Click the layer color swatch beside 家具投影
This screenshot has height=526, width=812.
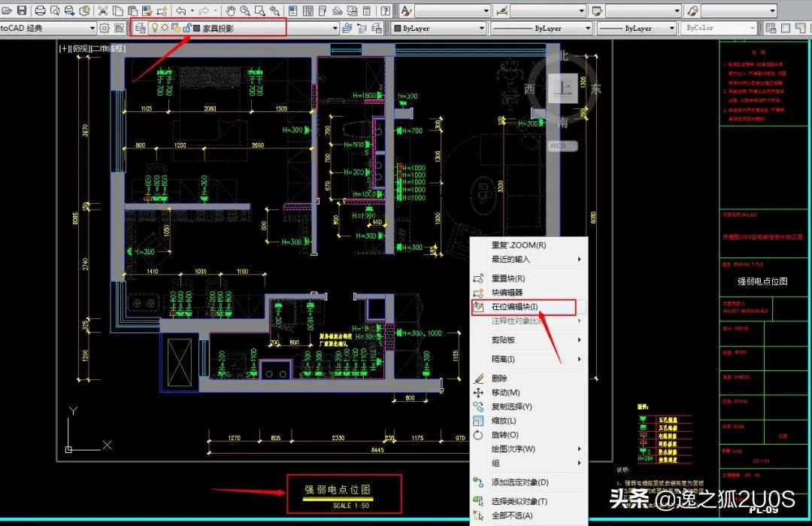click(196, 28)
